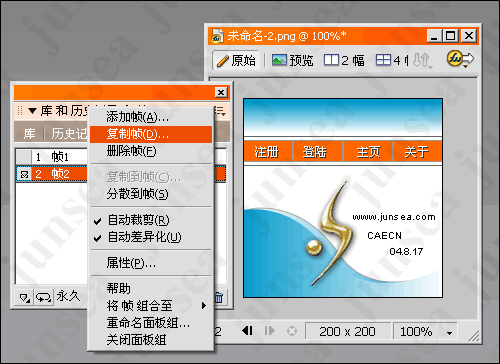Open the 4-up view tab
The height and width of the screenshot is (364, 500).
pyautogui.click(x=392, y=60)
